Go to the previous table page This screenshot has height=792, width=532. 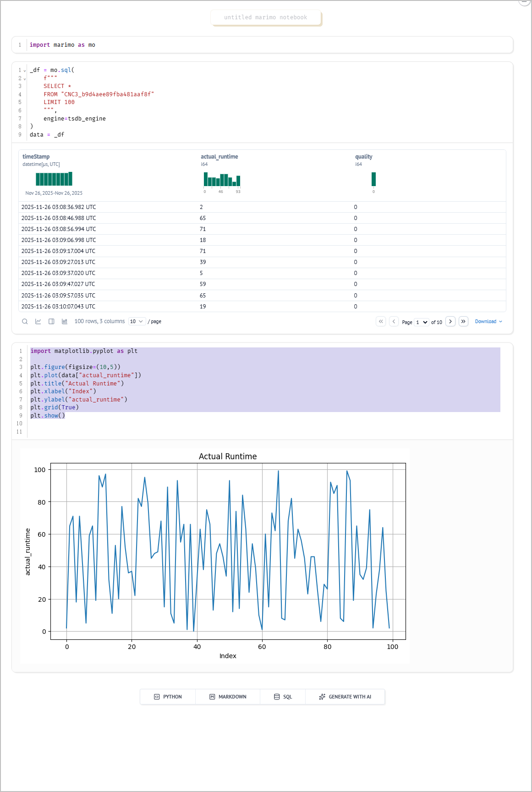click(x=394, y=321)
